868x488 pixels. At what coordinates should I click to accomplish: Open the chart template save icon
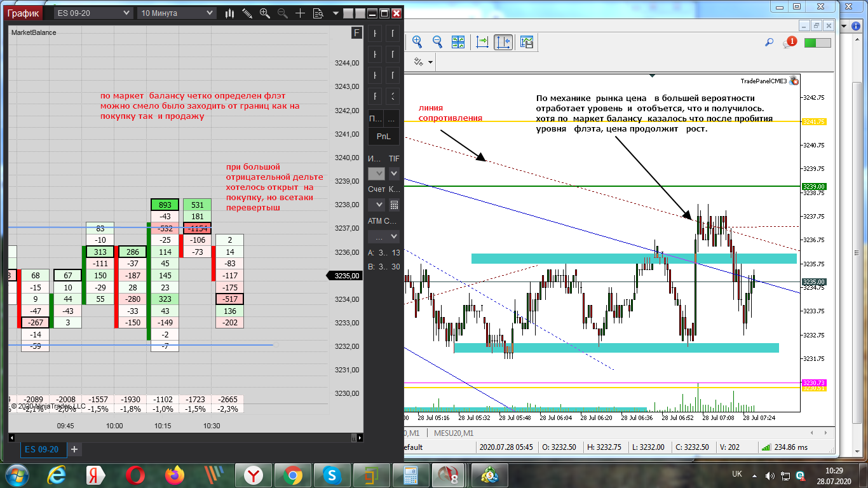coord(527,42)
